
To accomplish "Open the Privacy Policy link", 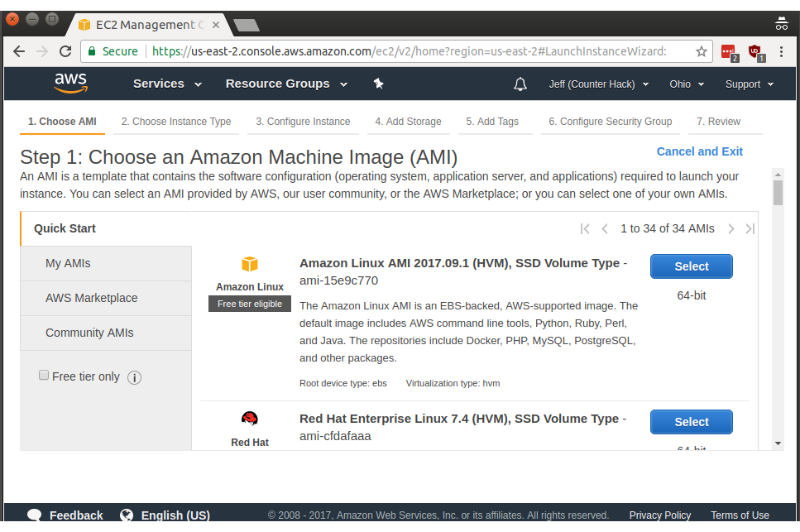I will pos(659,515).
